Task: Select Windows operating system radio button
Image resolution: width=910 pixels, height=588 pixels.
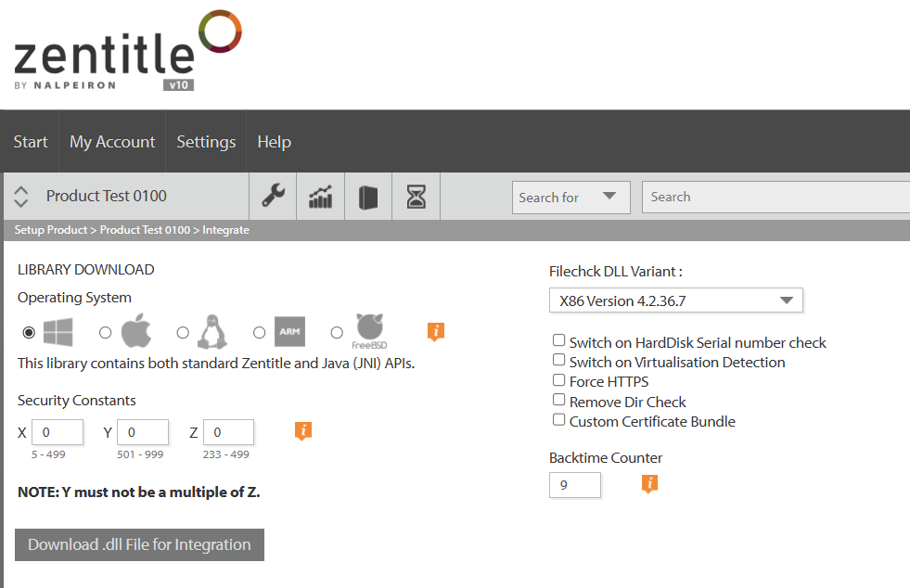Action: click(29, 333)
